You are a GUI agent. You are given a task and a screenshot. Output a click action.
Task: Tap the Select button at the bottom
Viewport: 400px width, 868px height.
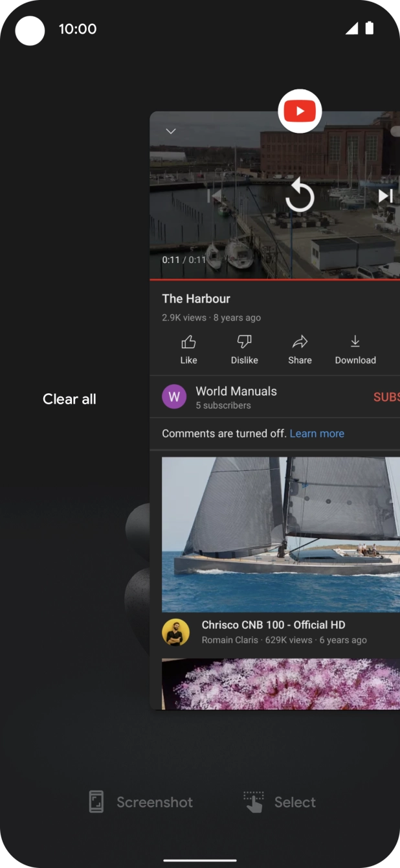tap(280, 802)
